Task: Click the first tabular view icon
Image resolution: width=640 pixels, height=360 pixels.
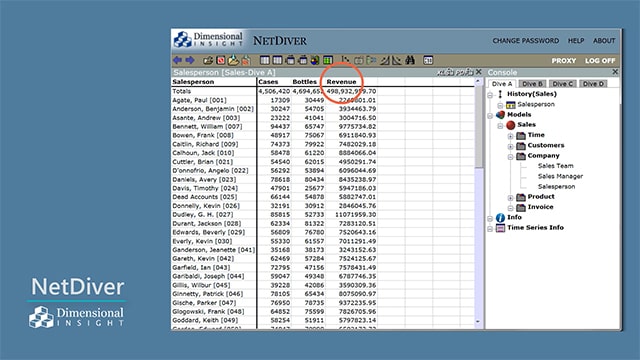Action: (265, 60)
